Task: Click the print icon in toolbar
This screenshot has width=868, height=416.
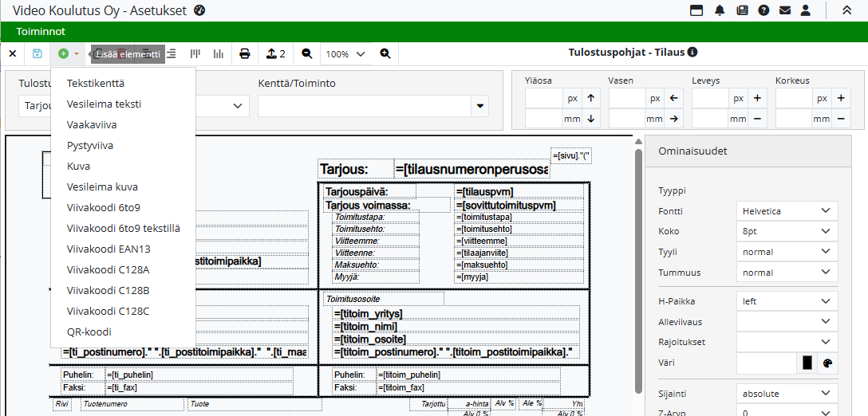Action: tap(245, 53)
